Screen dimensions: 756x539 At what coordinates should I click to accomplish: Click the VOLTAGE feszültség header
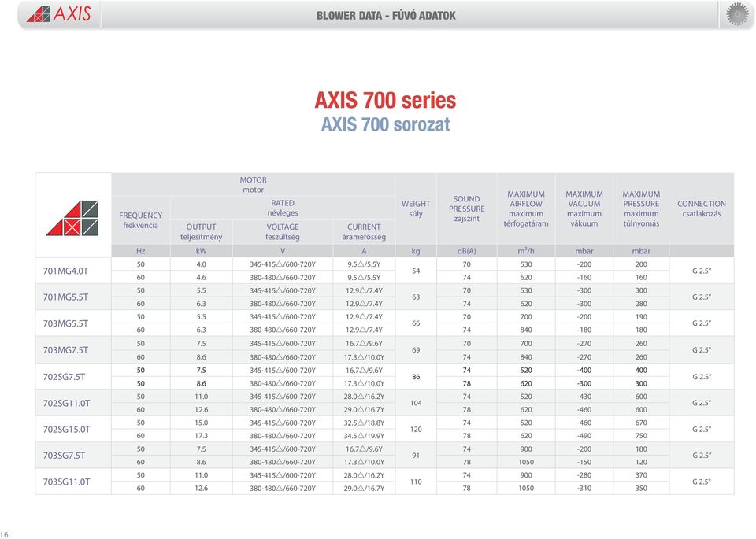pyautogui.click(x=283, y=231)
